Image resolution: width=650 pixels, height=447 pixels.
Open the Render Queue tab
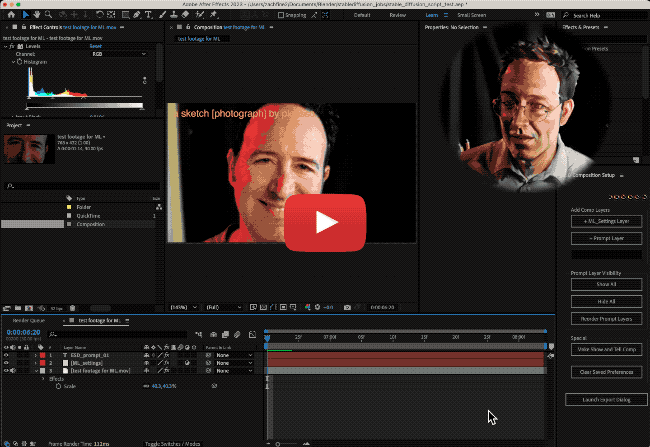pos(29,321)
